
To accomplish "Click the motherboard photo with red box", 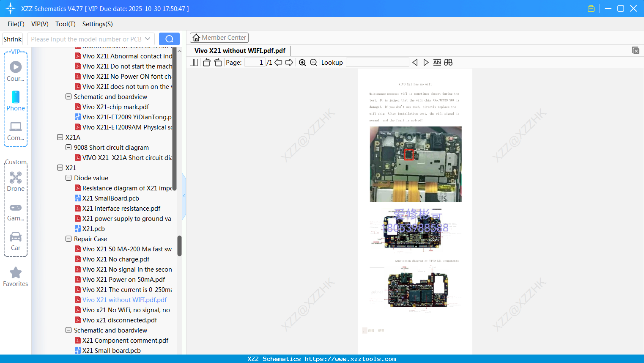I will coord(416,164).
